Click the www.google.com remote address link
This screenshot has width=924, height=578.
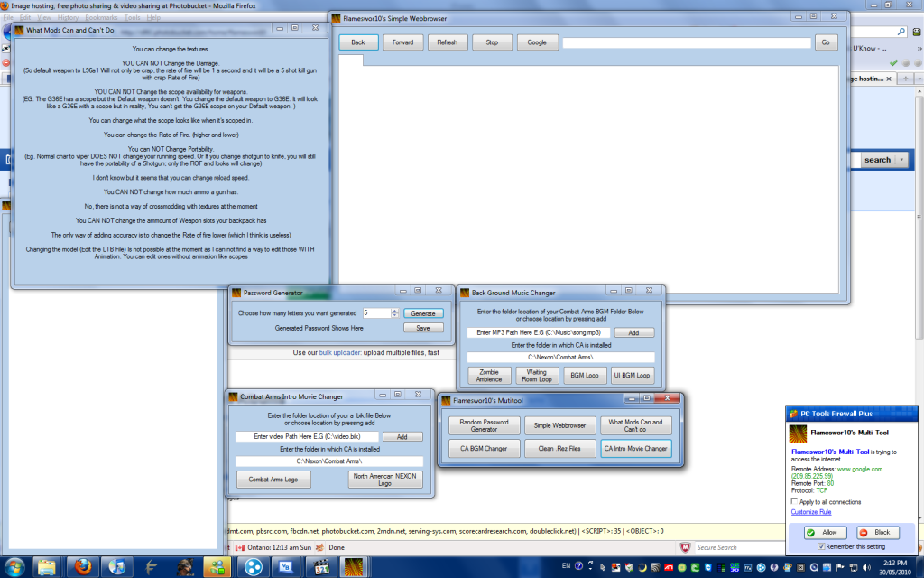860,470
